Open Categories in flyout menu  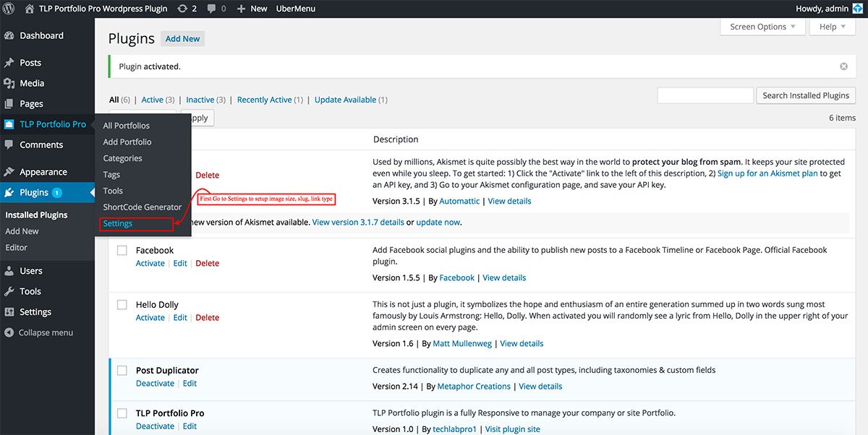pos(122,158)
